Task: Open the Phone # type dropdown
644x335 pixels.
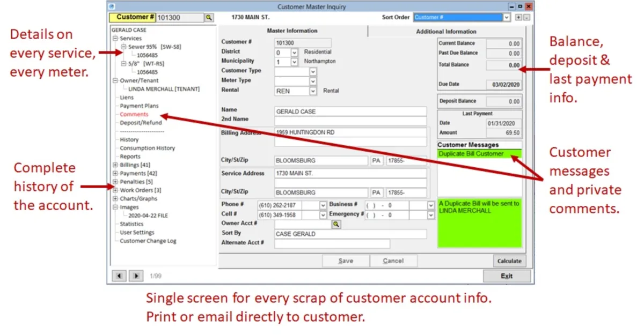Action: point(323,205)
